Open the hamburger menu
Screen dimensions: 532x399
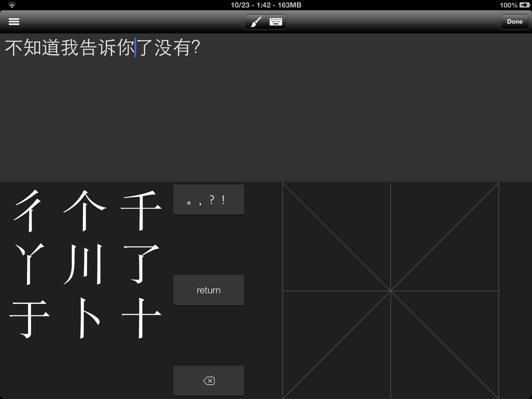pos(14,22)
